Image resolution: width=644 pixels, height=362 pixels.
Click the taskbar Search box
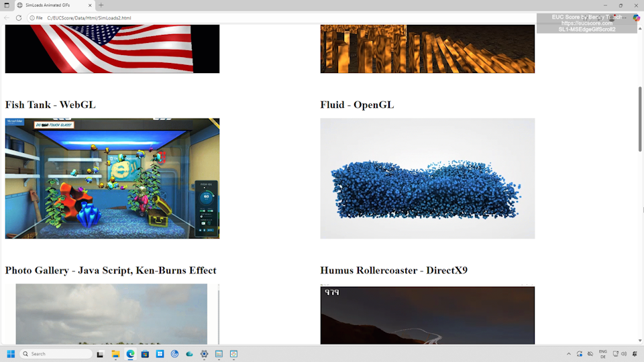[56, 354]
